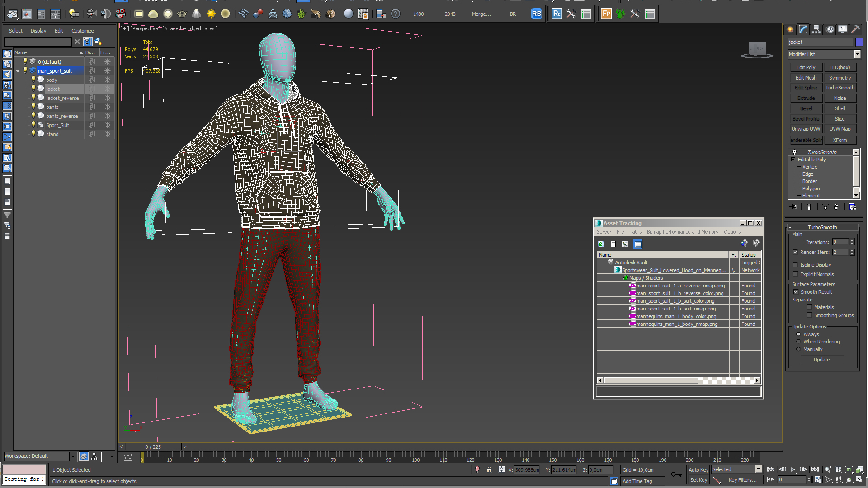Switch Asset Tracking to table view icon
Screen dimensions: 868x488
tap(637, 244)
